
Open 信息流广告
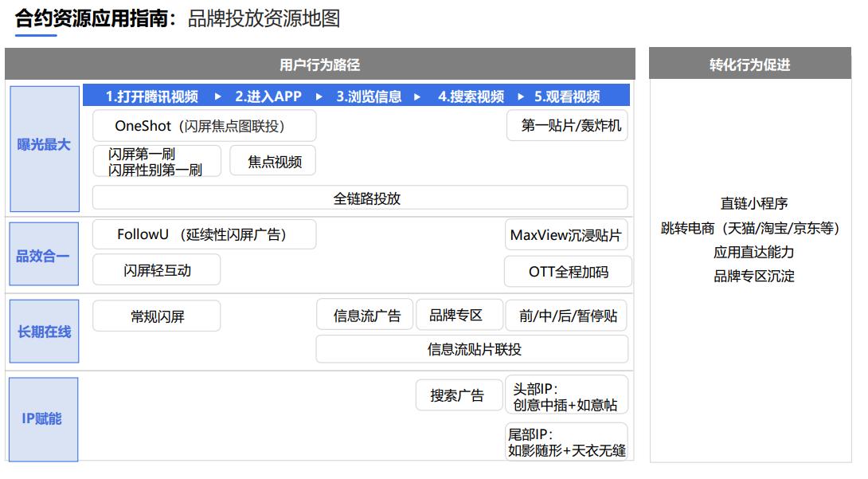click(x=366, y=314)
